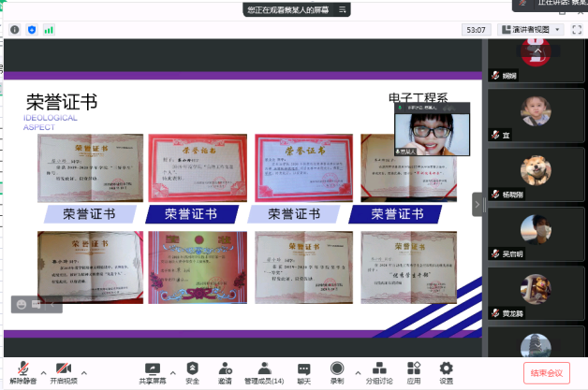Click the invite (邀请) icon
This screenshot has height=390, width=588.
pyautogui.click(x=225, y=371)
